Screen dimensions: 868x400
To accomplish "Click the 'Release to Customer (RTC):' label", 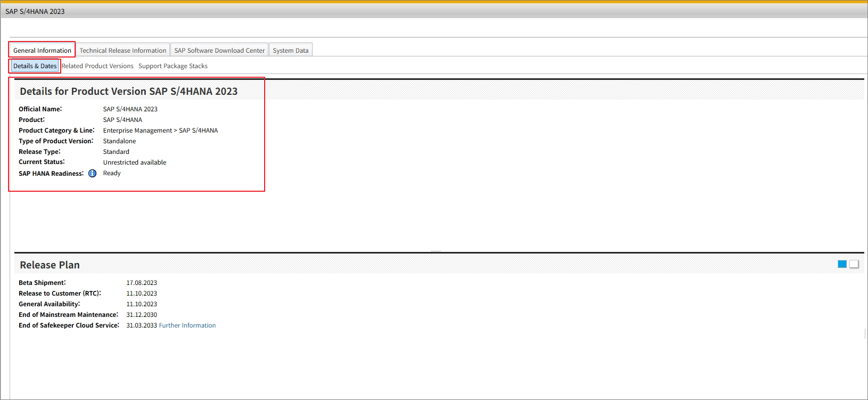I will [60, 293].
